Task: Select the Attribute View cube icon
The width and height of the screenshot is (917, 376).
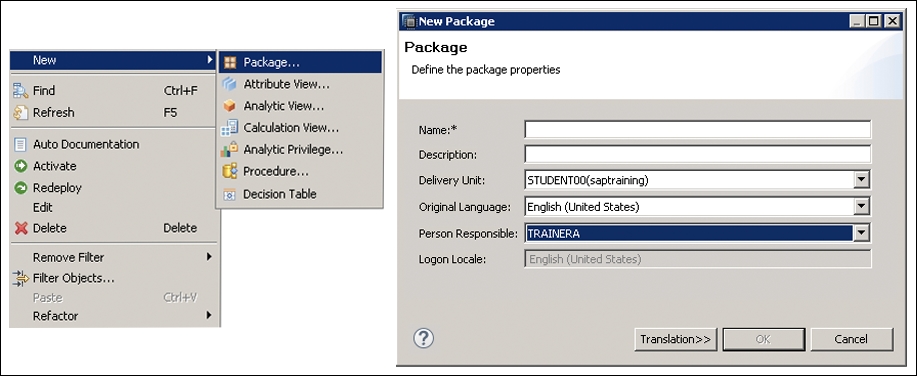Action: (229, 84)
